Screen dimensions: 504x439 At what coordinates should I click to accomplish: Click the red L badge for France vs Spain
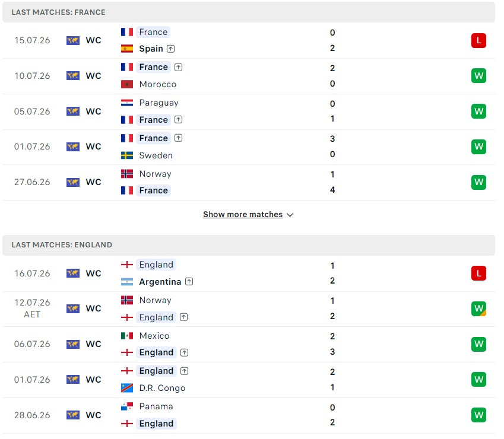click(x=478, y=40)
